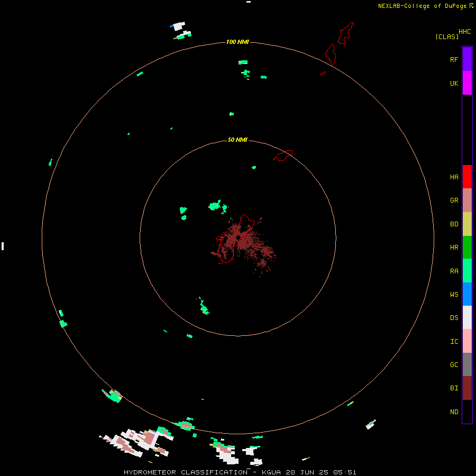Click the [CLAS] legend heading
476x476 pixels.
point(447,36)
